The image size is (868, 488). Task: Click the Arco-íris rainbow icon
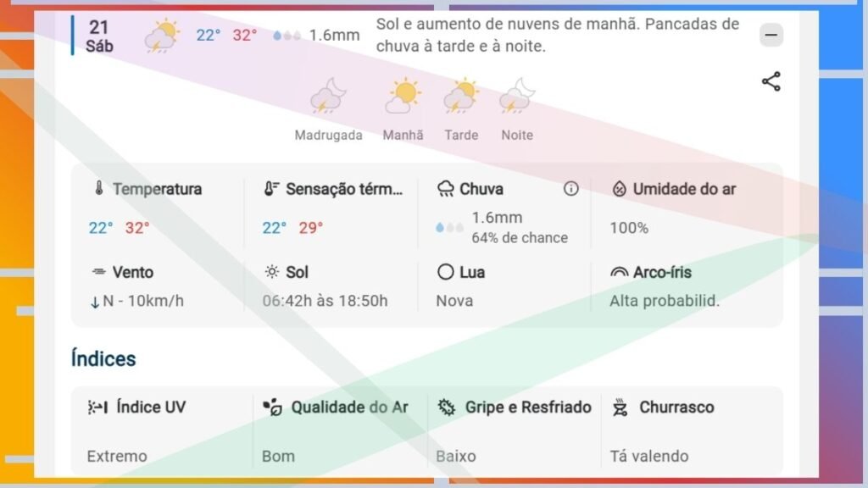coord(619,272)
